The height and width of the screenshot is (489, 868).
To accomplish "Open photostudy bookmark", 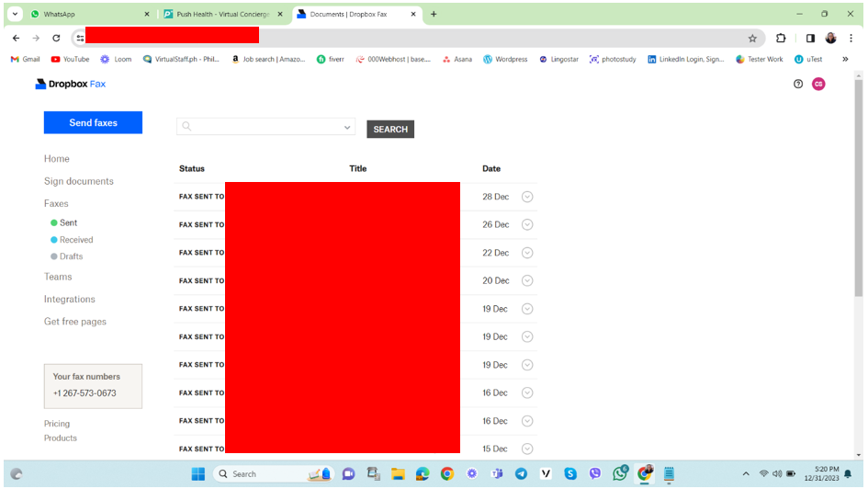I will click(x=613, y=59).
